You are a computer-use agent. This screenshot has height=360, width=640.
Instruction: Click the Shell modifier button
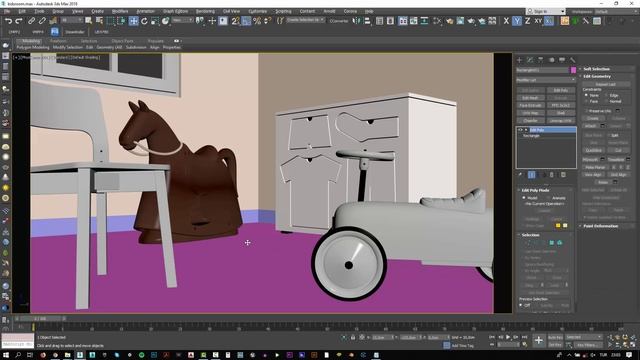[560, 113]
